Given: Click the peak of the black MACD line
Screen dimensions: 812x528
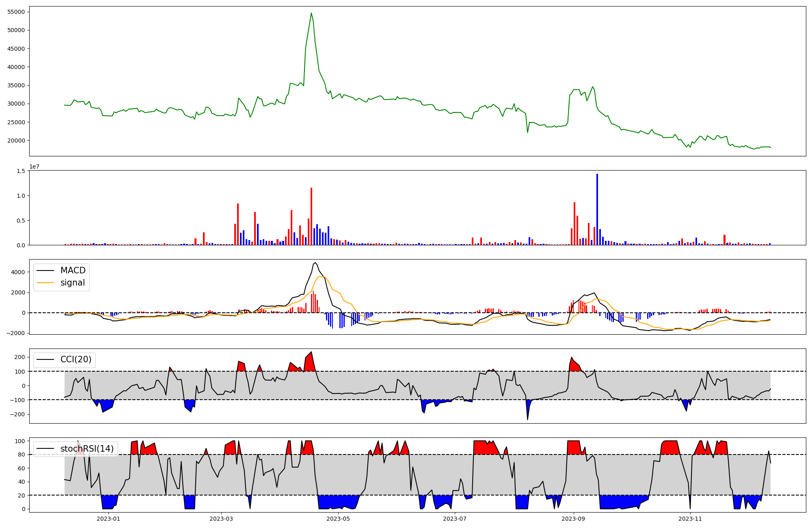Looking at the screenshot, I should (315, 263).
